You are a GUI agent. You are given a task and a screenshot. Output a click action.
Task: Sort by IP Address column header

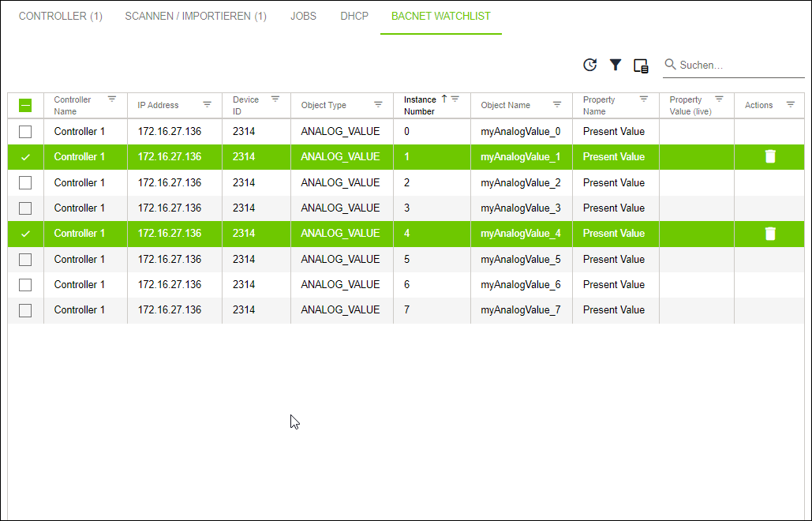click(x=158, y=105)
